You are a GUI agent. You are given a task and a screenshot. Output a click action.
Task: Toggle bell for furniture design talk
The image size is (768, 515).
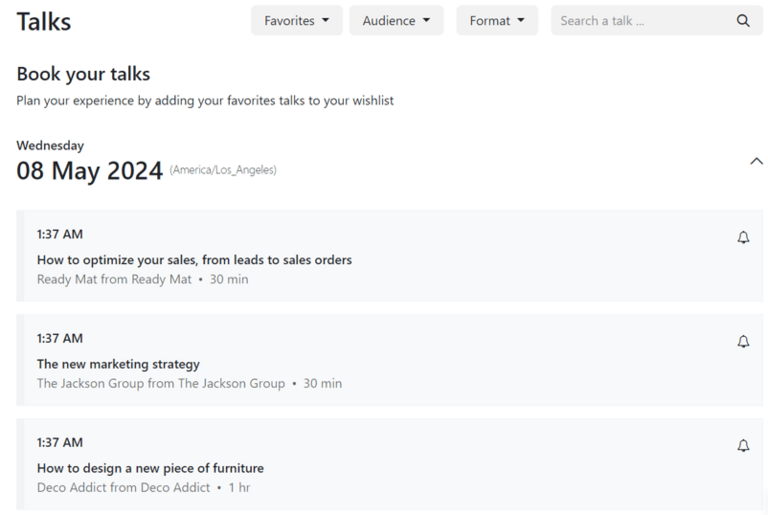click(x=743, y=446)
